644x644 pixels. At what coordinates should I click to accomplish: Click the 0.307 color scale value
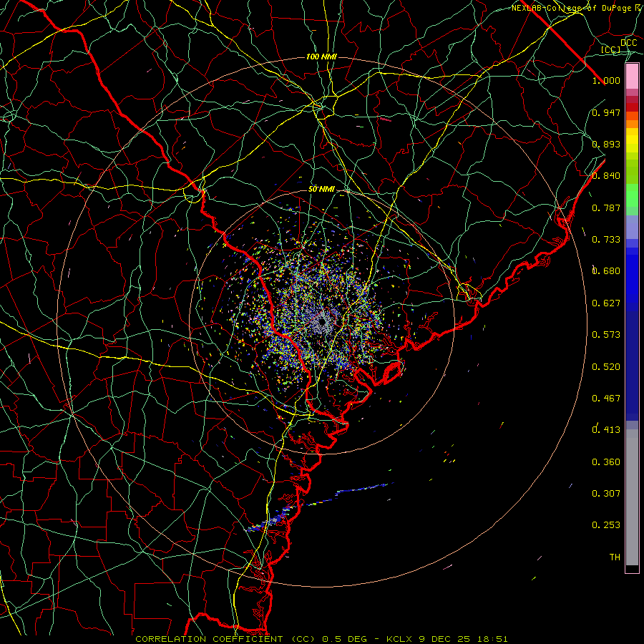tap(606, 494)
